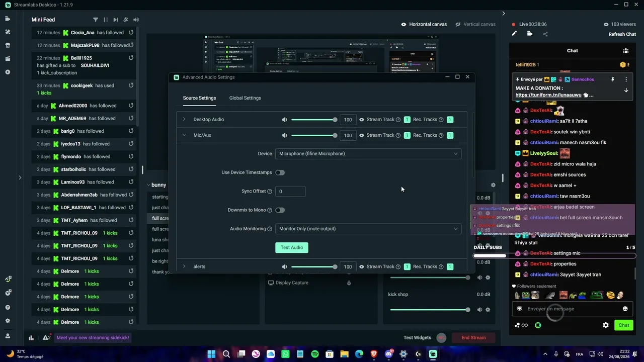Adjust kick shop mixer volume slider

[x=430, y=310]
